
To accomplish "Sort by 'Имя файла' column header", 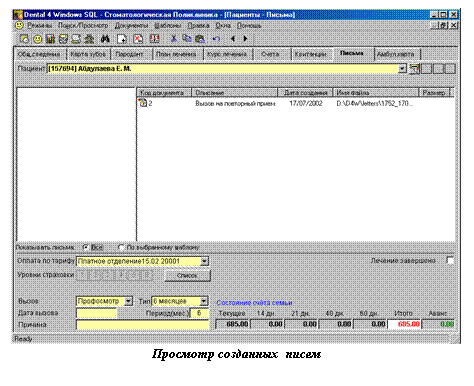I will [376, 93].
